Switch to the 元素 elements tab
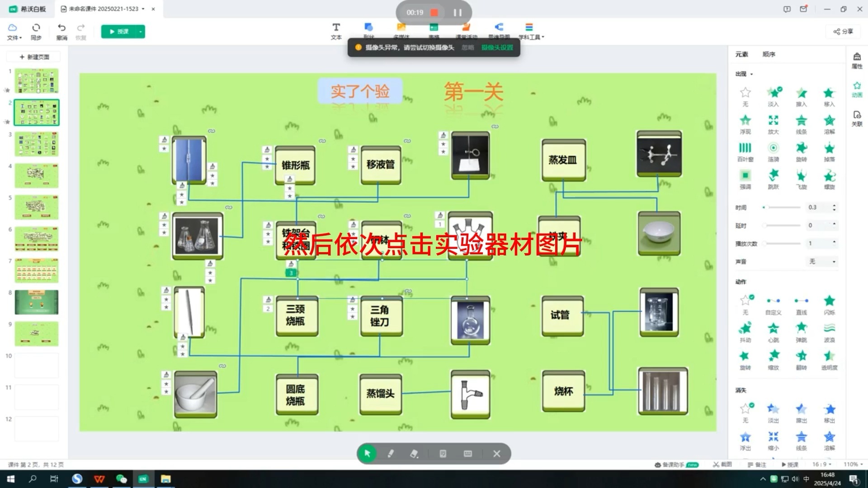This screenshot has height=488, width=868. click(x=742, y=54)
